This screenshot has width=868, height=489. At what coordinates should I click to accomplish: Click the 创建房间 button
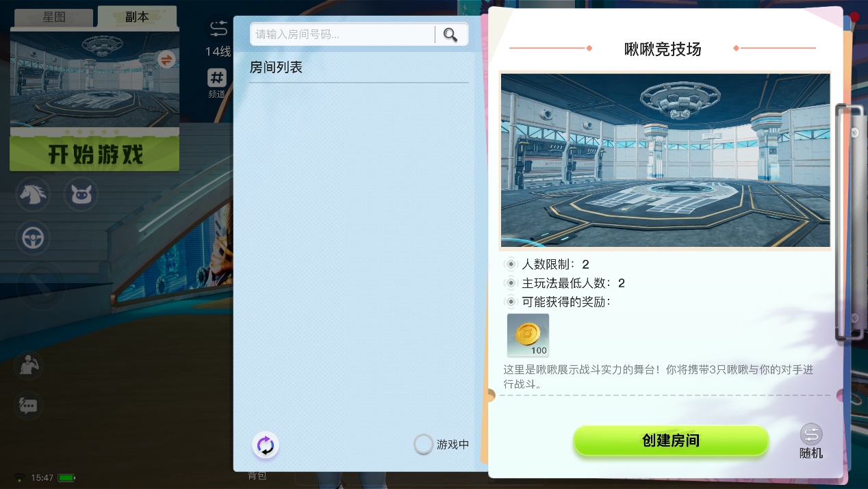tap(671, 440)
